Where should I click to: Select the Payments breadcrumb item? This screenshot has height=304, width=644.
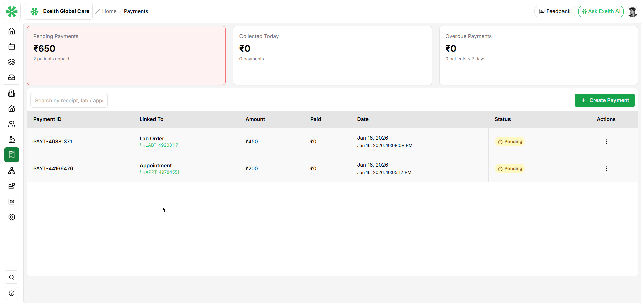pos(136,11)
